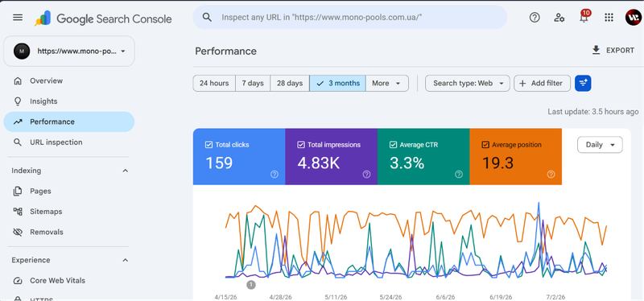Click the Overview home icon
This screenshot has height=301, width=644.
[18, 81]
